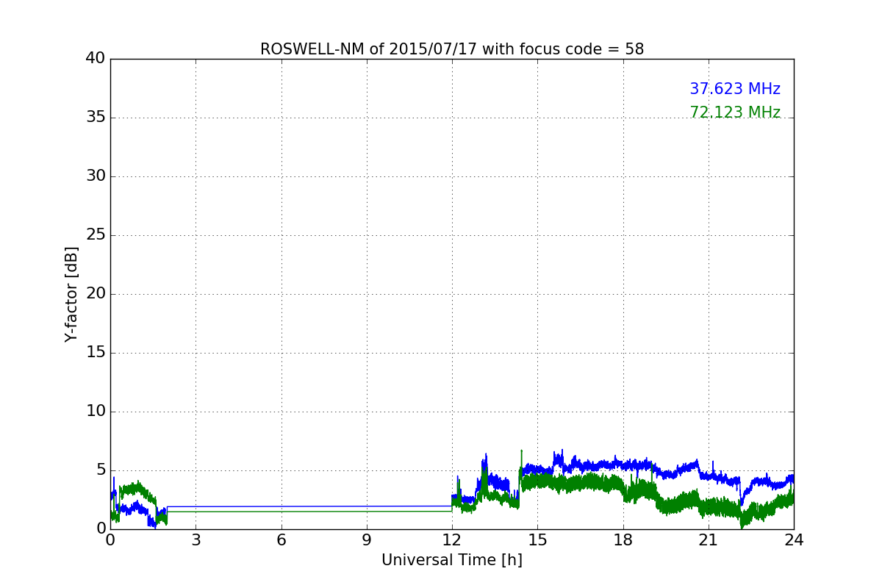Screen dimensions: 882x588
Task: Click x-axis tick label 24
Action: (x=794, y=540)
